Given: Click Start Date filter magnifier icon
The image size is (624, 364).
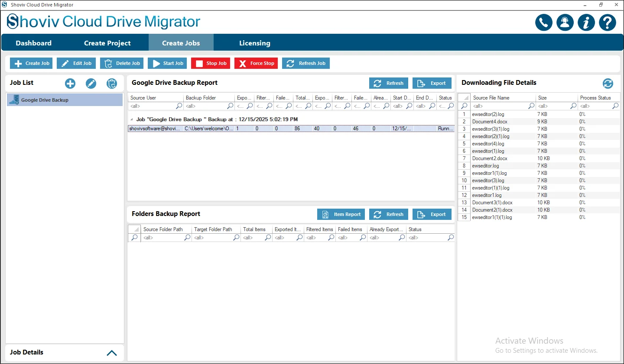Looking at the screenshot, I should pyautogui.click(x=409, y=106).
